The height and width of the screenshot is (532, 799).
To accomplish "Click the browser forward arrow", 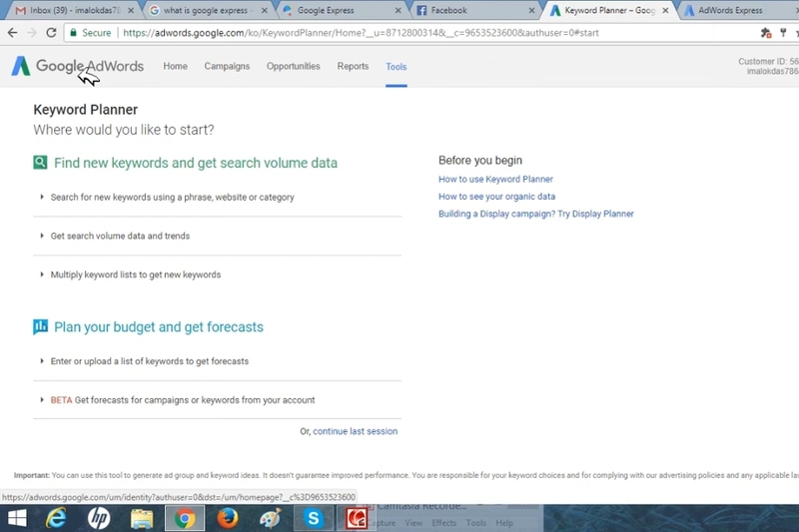I will tap(32, 33).
